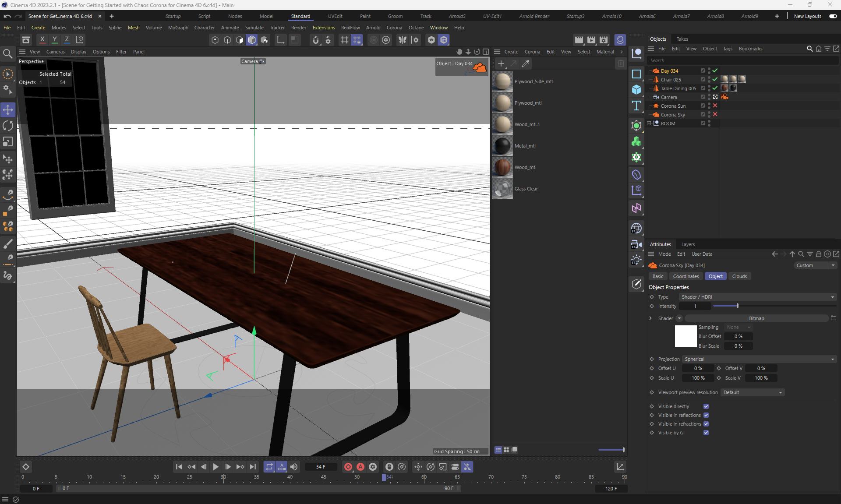Select the Rotate tool in left toolbar

(8, 126)
